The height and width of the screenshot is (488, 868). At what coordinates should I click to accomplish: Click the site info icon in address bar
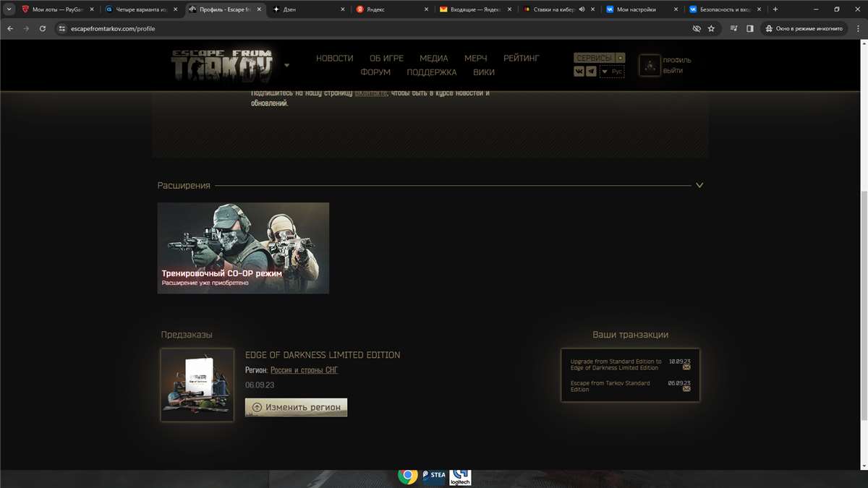tap(62, 28)
